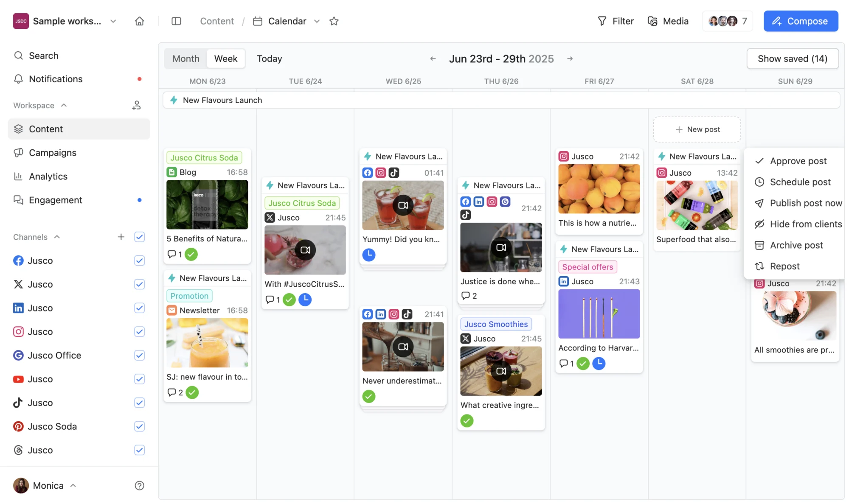
Task: Choose Schedule post from menu
Action: coord(795,182)
